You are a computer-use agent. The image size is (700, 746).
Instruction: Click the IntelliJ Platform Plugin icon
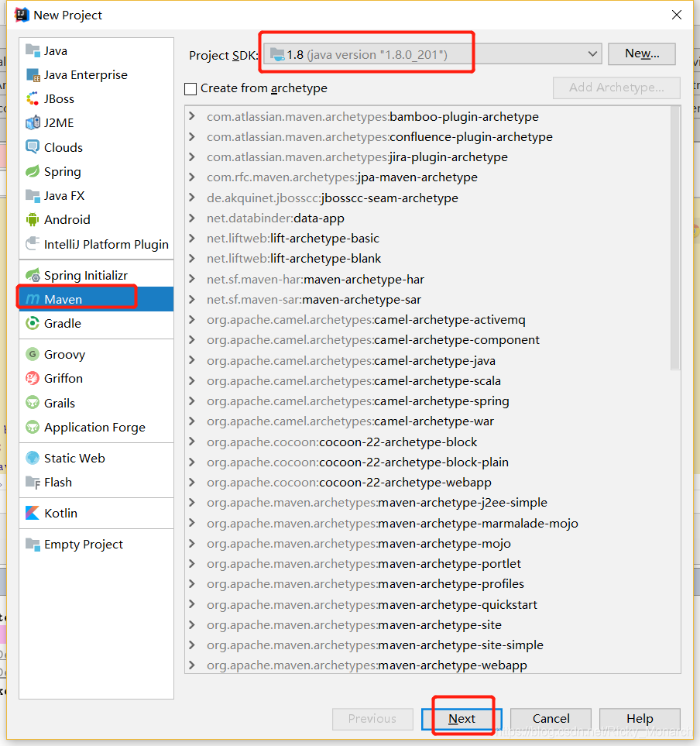[33, 243]
